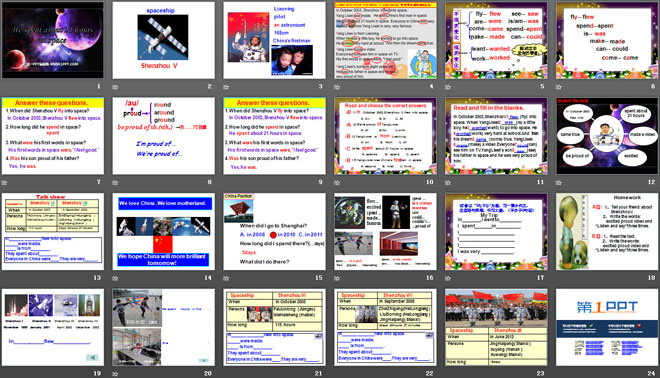Viewport: 660px width, 378px height.
Task: Click animation star icon below slide 5
Action: [x=448, y=87]
